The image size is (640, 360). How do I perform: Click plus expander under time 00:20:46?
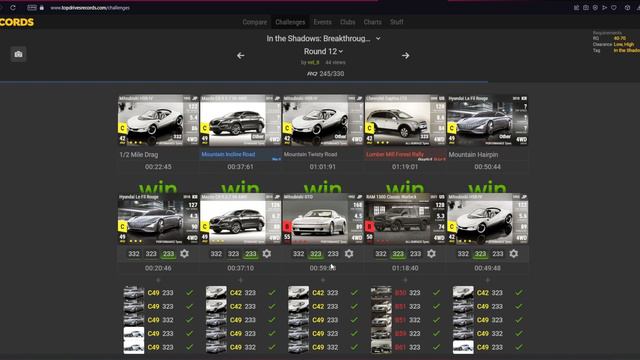point(158,280)
